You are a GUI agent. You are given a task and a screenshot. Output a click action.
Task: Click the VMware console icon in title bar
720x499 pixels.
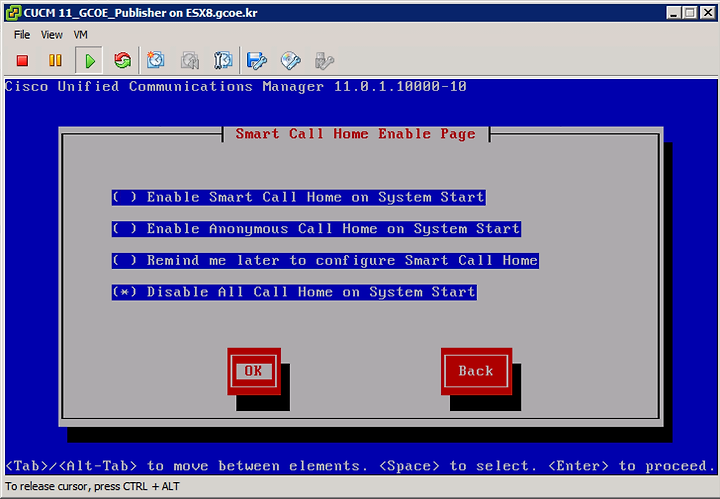13,12
